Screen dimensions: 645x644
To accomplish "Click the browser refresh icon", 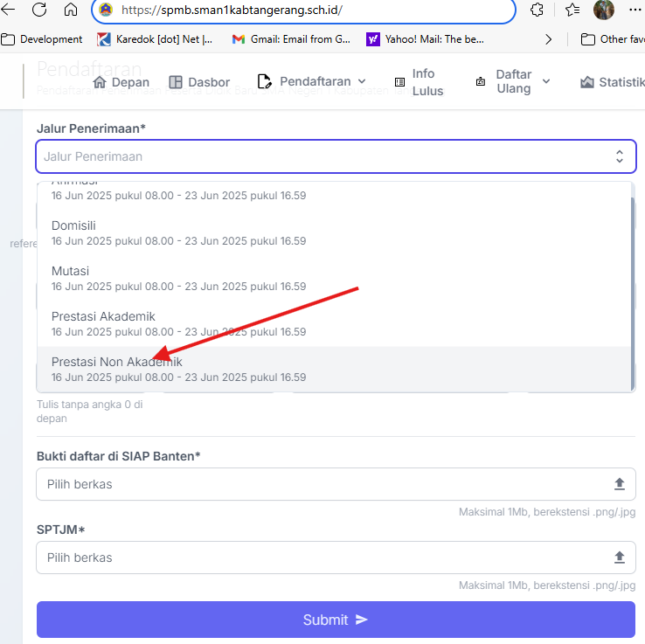I will tap(39, 10).
